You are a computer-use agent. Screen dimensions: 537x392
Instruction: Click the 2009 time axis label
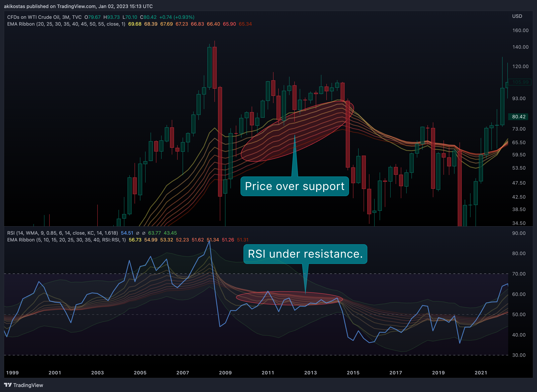pyautogui.click(x=225, y=373)
